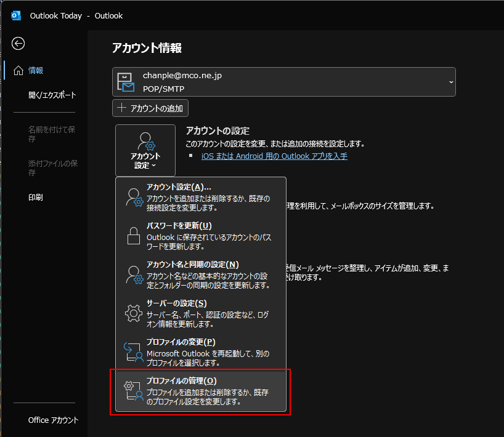Choose プロファイルの管理(O) from the menu

pyautogui.click(x=201, y=391)
